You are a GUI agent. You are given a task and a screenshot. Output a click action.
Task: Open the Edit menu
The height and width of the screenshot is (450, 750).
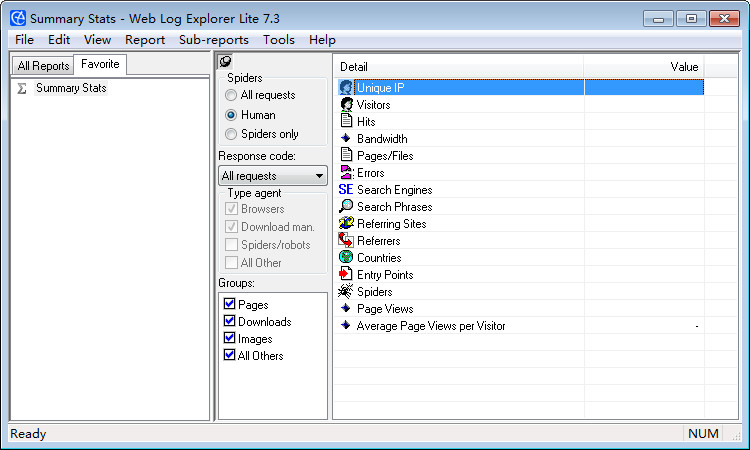(x=59, y=40)
